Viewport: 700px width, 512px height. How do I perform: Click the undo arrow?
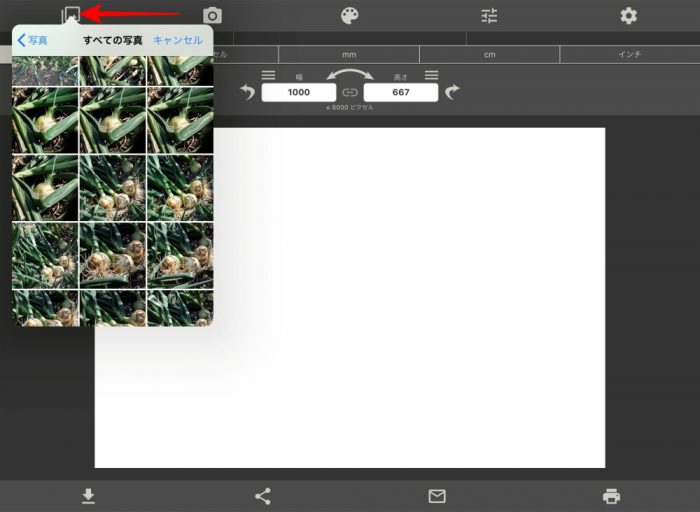click(247, 92)
